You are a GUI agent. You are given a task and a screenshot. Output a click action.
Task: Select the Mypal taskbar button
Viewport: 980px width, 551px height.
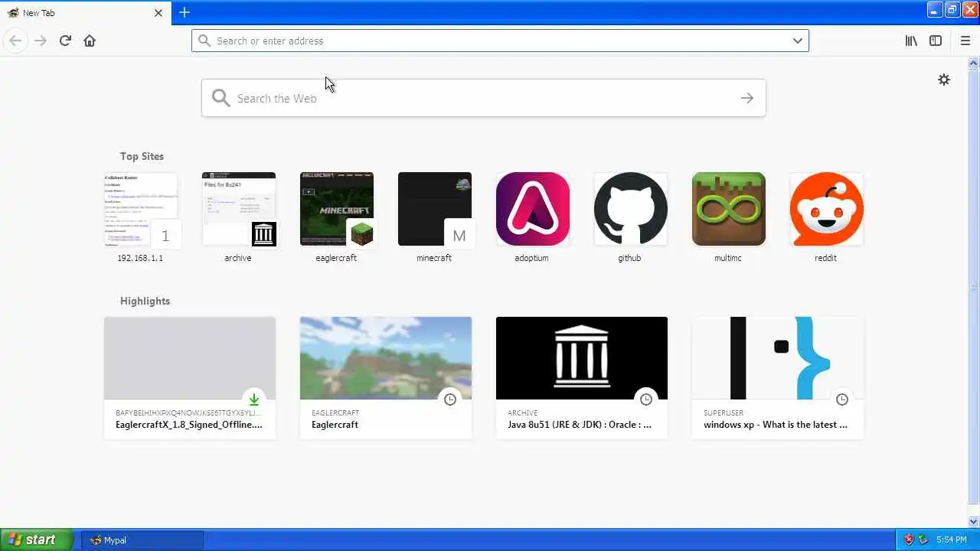pos(142,540)
